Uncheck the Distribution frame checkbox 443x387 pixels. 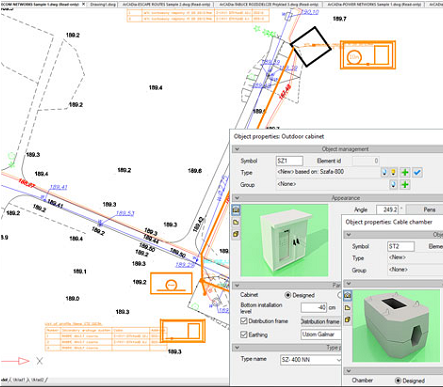[244, 321]
